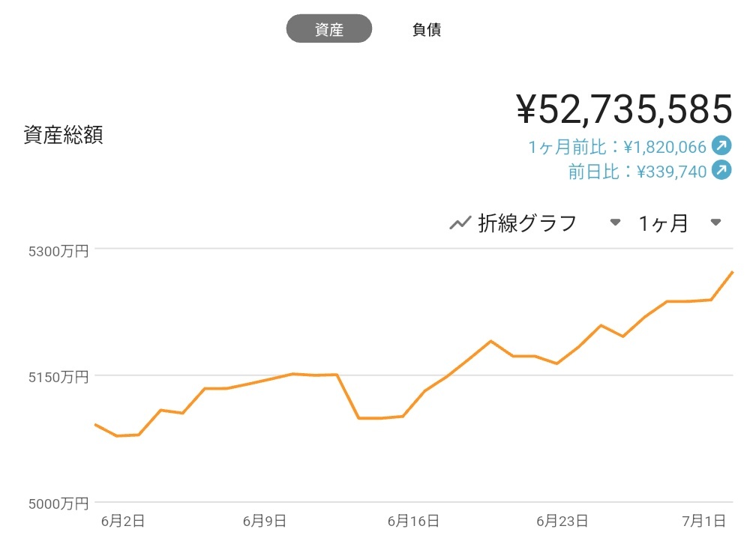
Task: Open the 折線グラフ dropdown arrow
Action: point(615,223)
